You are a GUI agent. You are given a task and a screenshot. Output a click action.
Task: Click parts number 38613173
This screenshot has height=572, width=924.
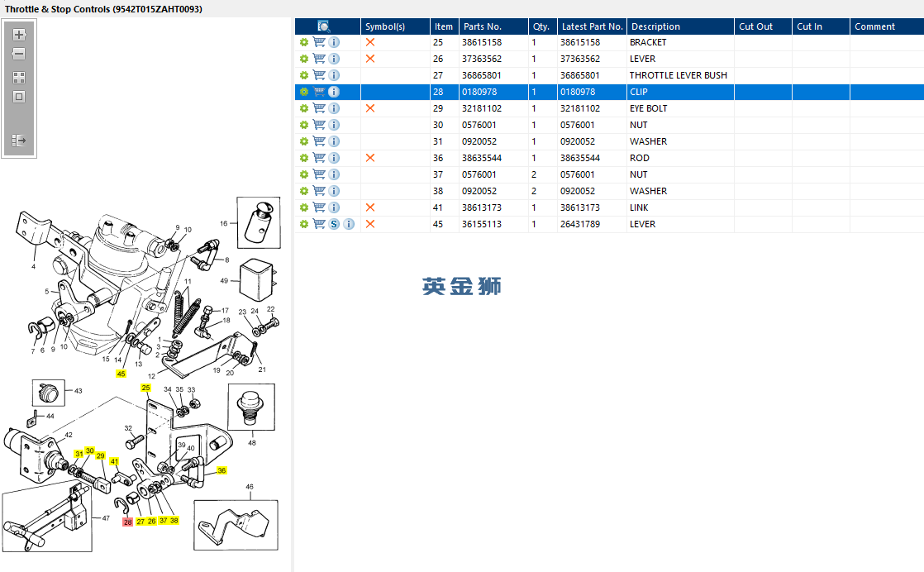482,207
